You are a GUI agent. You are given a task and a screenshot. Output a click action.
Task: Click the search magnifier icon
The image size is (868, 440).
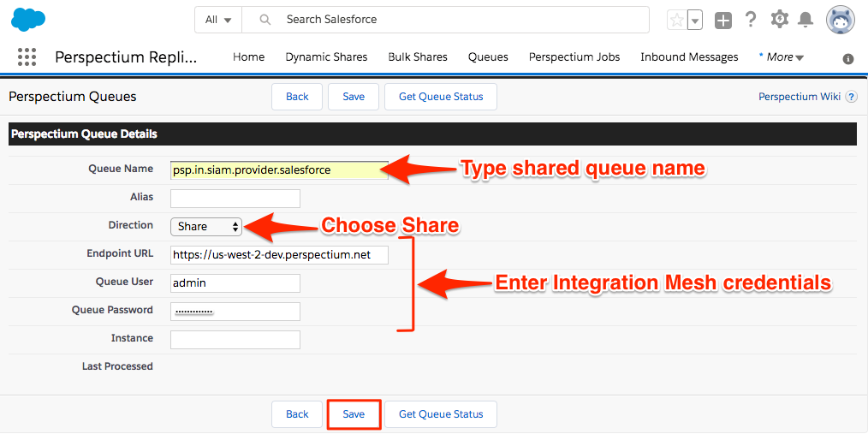tap(265, 20)
